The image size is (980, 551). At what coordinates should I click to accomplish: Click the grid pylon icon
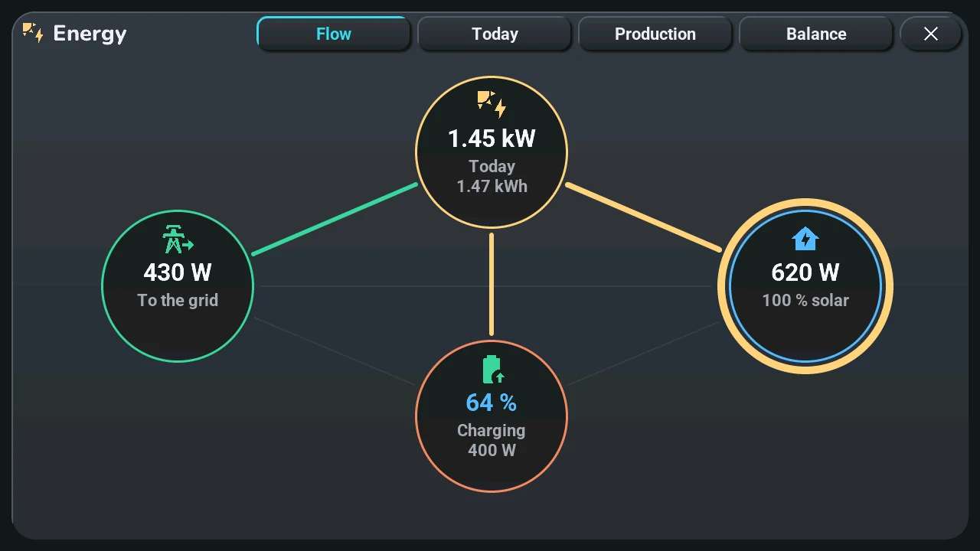178,239
